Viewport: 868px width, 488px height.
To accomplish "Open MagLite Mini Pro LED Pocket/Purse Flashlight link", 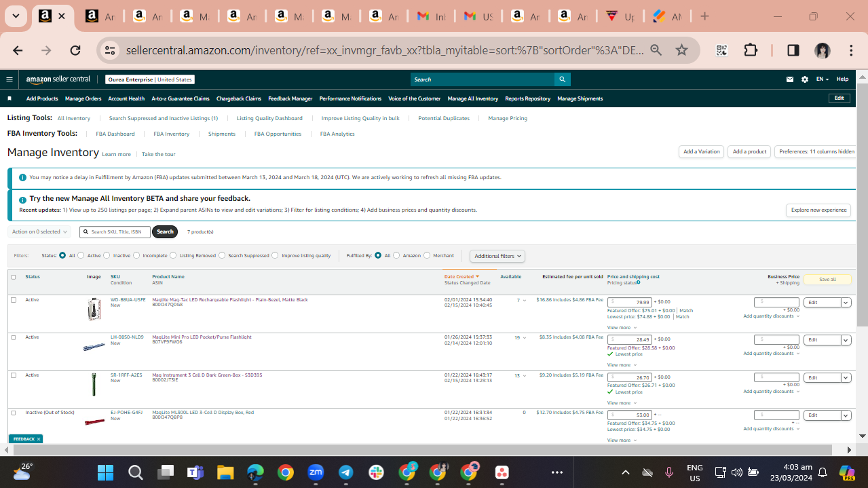I will click(x=202, y=337).
